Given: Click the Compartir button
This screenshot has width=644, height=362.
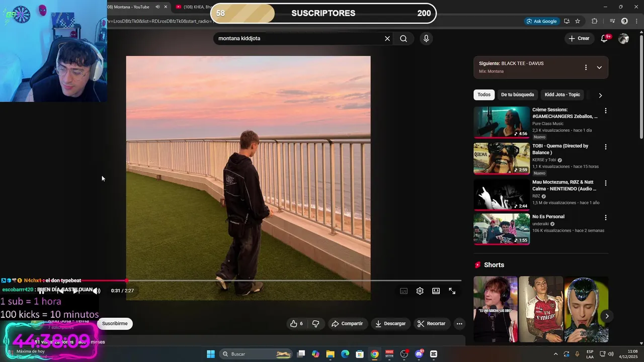Looking at the screenshot, I should pos(347,324).
